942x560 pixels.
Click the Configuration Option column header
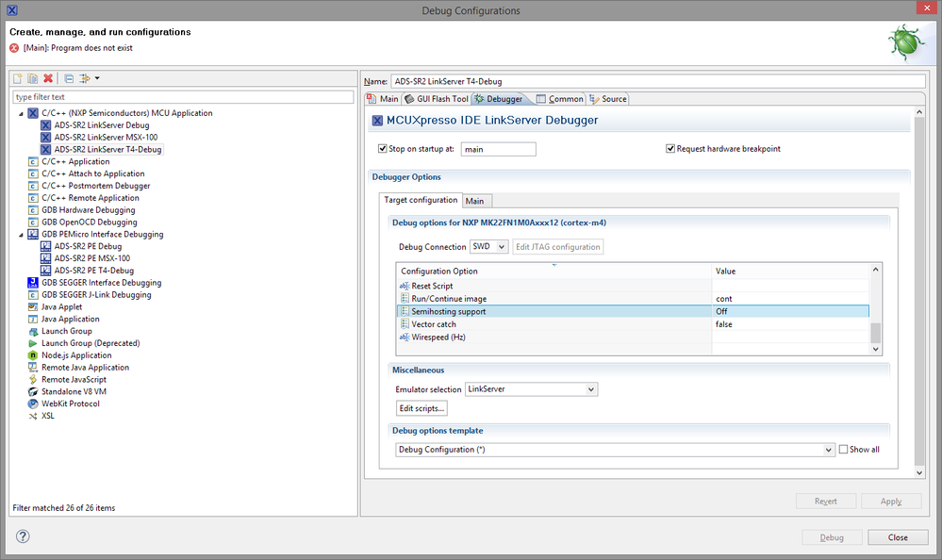pos(554,271)
